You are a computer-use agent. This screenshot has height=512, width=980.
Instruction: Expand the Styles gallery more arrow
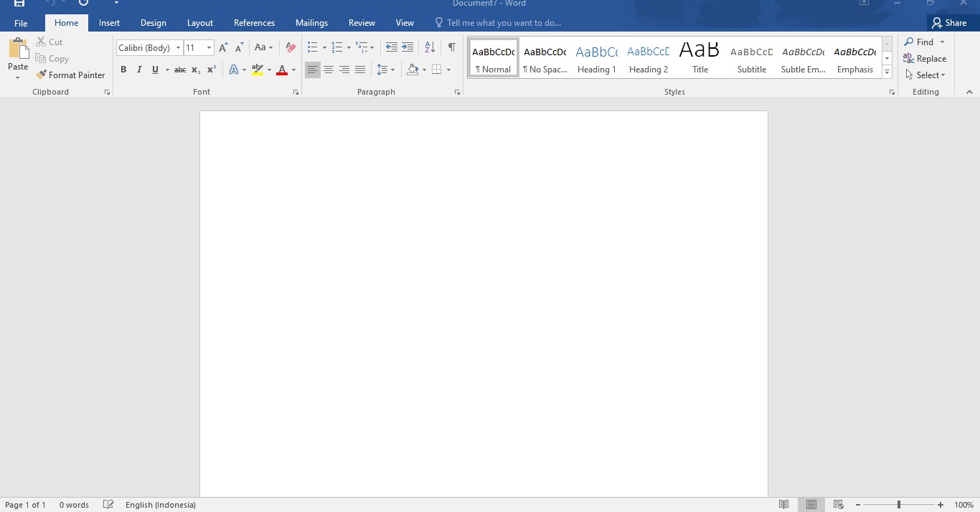point(887,72)
